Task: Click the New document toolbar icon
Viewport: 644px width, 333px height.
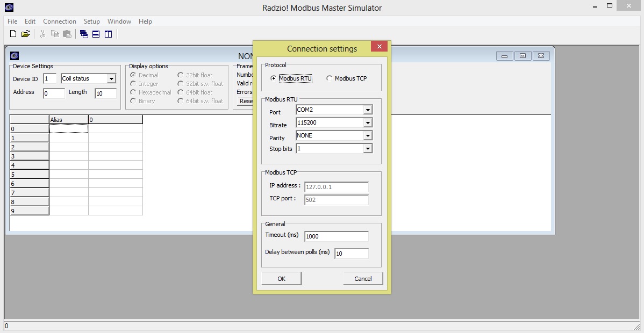Action: [13, 34]
